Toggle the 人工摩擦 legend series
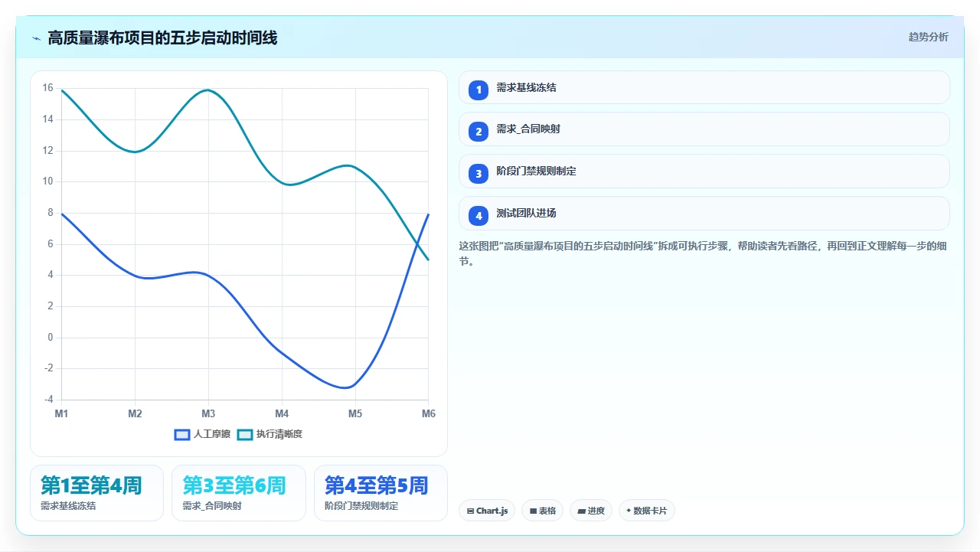The image size is (980, 552). (203, 434)
